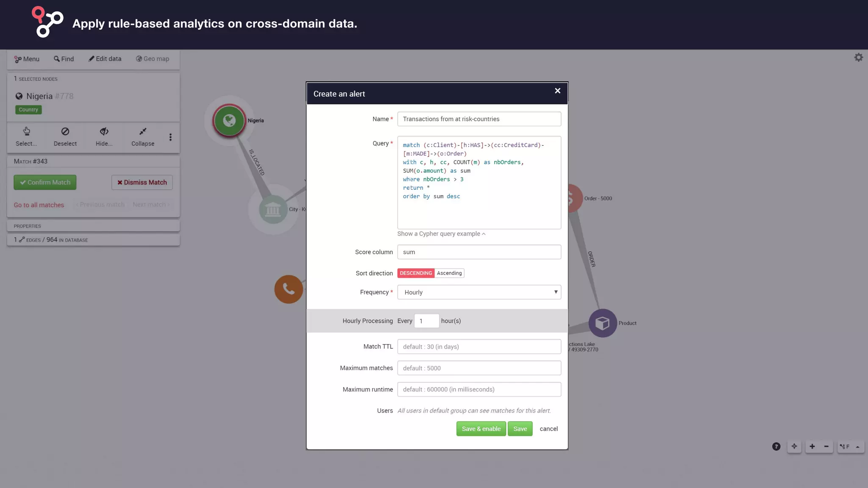Set sort direction to Ascending
Image resolution: width=868 pixels, height=488 pixels.
point(449,273)
